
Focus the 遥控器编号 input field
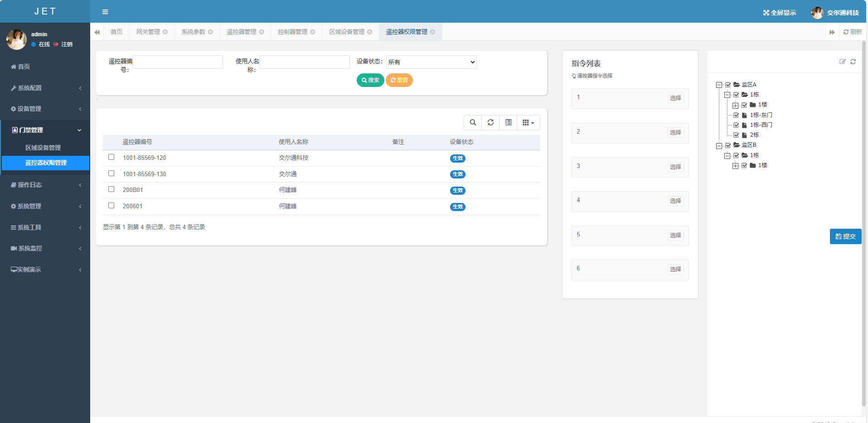[x=177, y=62]
